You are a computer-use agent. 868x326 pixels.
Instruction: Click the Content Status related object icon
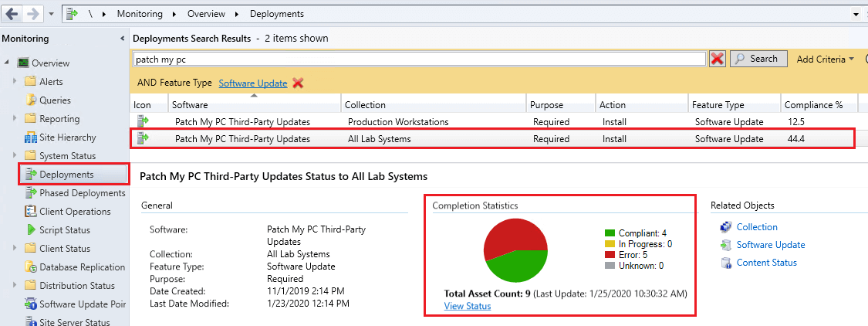tap(726, 262)
